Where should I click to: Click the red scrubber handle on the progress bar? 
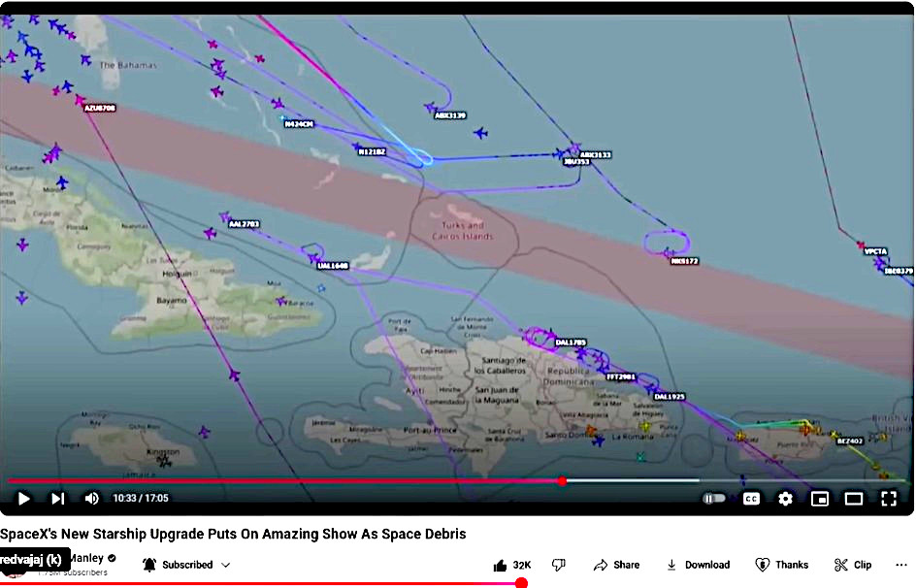click(x=562, y=481)
